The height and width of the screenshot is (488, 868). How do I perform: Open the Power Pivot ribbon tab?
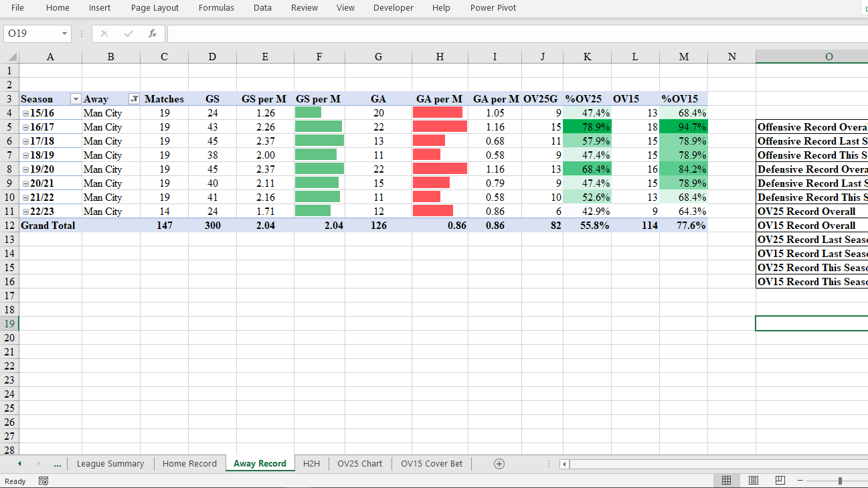click(493, 8)
